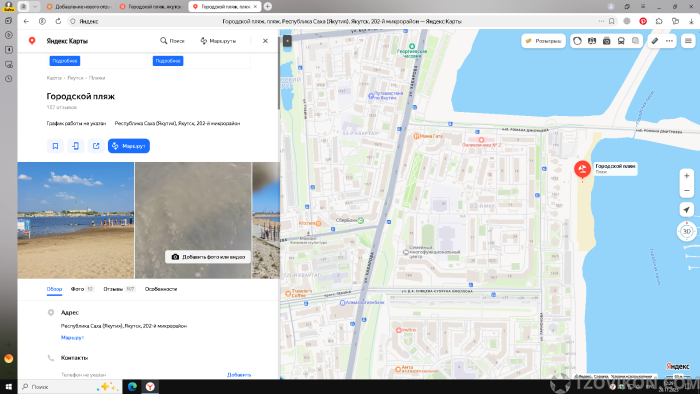Screen dimensions: 700x394
Task: Open the 107 отзывов reviews link
Action: coord(62,107)
